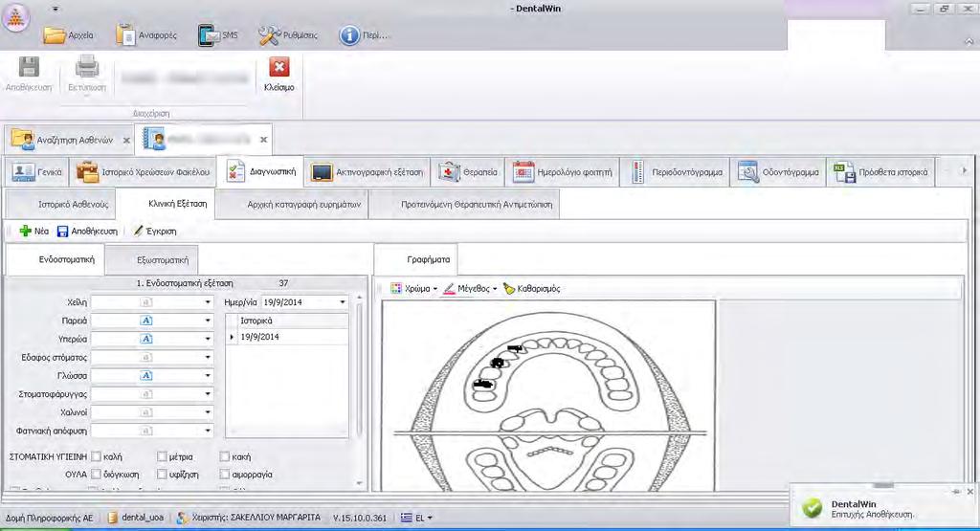This screenshot has width=980, height=531.
Task: Expand the Υπερώα dropdown arrow
Action: (x=208, y=339)
